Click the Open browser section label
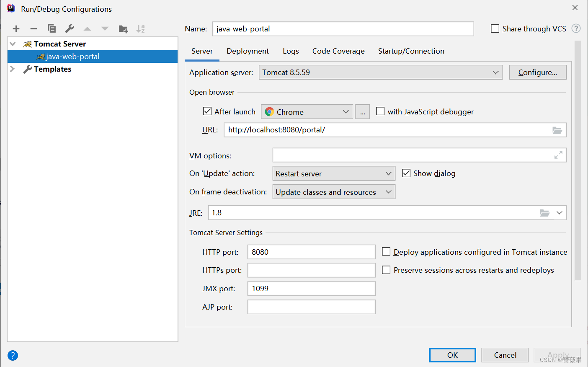This screenshot has height=367, width=588. (212, 92)
